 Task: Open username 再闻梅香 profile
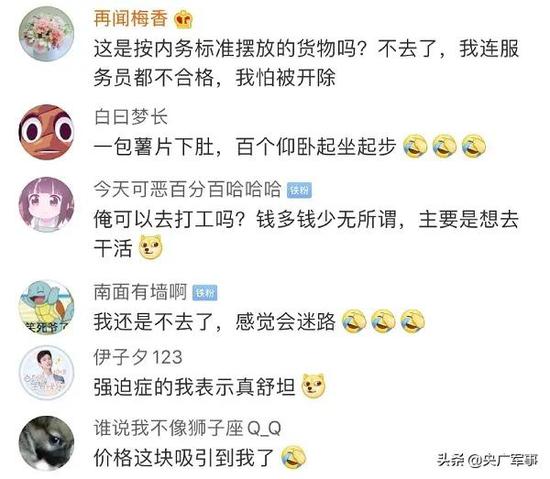click(x=130, y=19)
